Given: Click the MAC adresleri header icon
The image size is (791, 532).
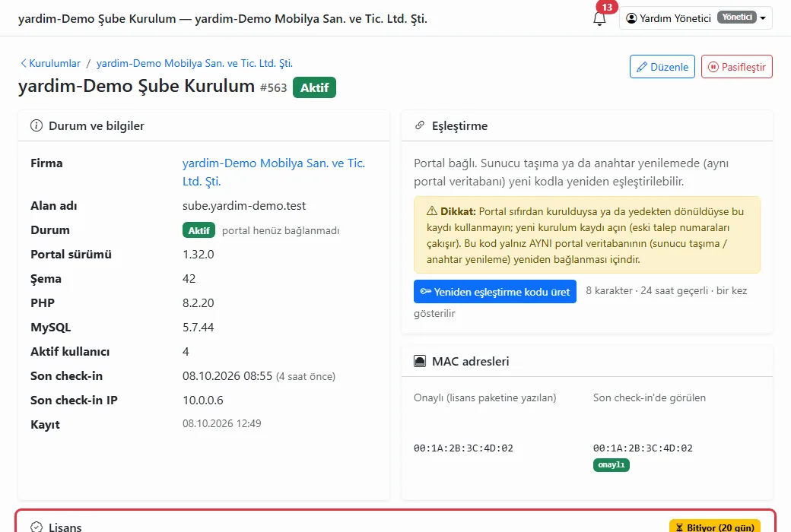Looking at the screenshot, I should point(420,361).
